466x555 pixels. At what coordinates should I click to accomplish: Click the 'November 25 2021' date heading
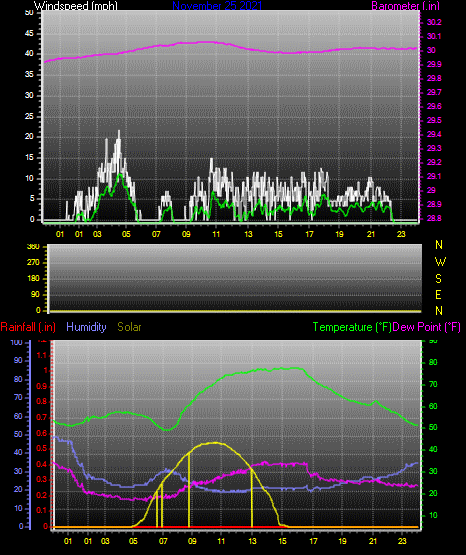tap(217, 6)
